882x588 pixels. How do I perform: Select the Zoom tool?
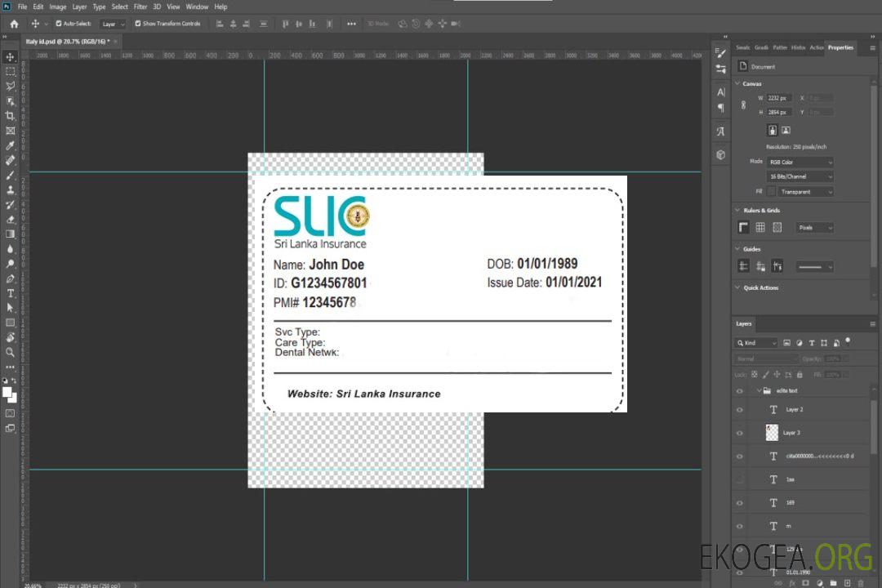[x=11, y=352]
